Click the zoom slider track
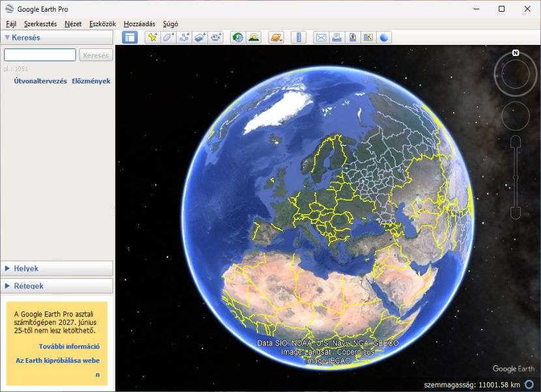Image resolution: width=541 pixels, height=392 pixels. (x=516, y=178)
